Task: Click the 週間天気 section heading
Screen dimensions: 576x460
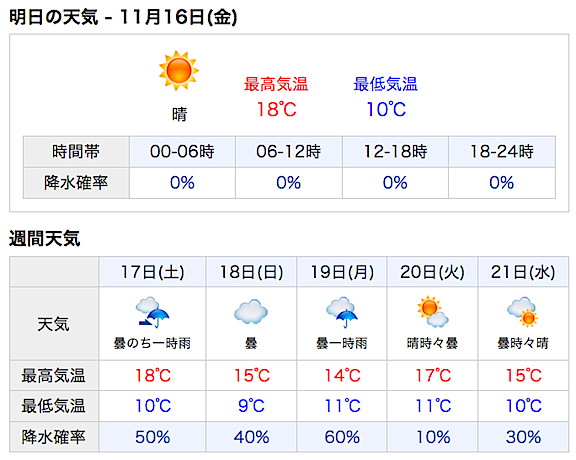Action: tap(44, 238)
